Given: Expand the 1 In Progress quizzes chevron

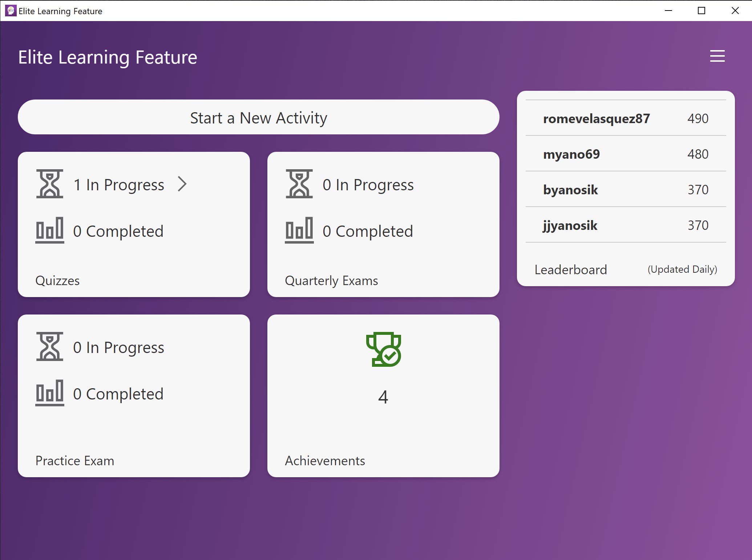Looking at the screenshot, I should [x=182, y=184].
